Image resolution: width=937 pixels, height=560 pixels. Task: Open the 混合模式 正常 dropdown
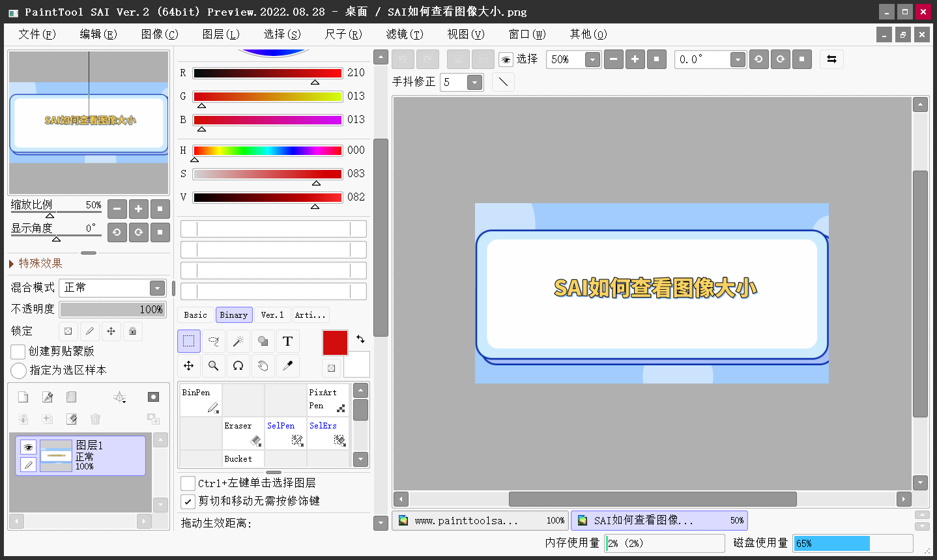pos(113,288)
